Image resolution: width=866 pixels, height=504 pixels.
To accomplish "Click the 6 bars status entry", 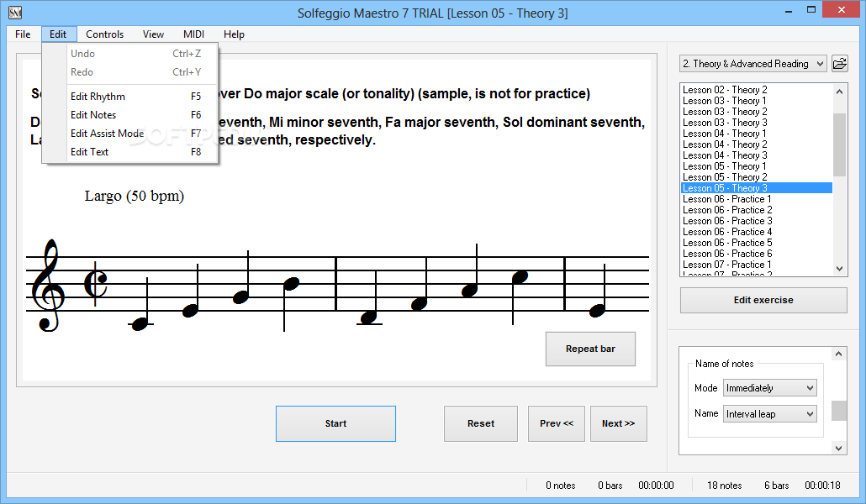I will point(776,486).
